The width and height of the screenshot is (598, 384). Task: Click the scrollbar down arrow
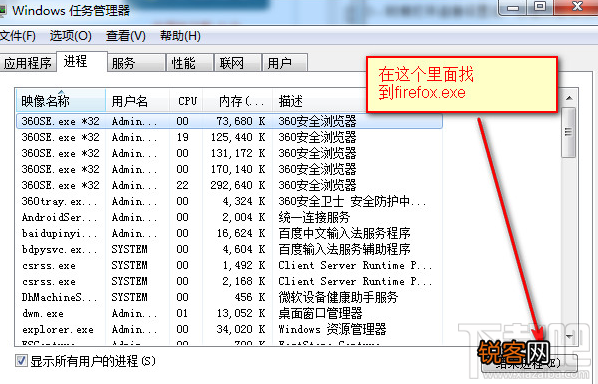point(569,337)
